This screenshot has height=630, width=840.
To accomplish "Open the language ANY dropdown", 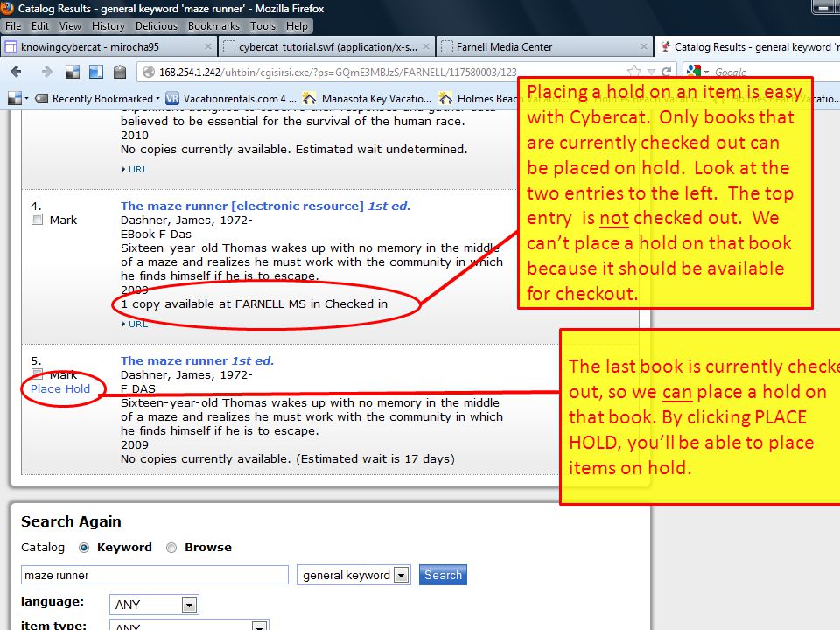I will pyautogui.click(x=154, y=605).
